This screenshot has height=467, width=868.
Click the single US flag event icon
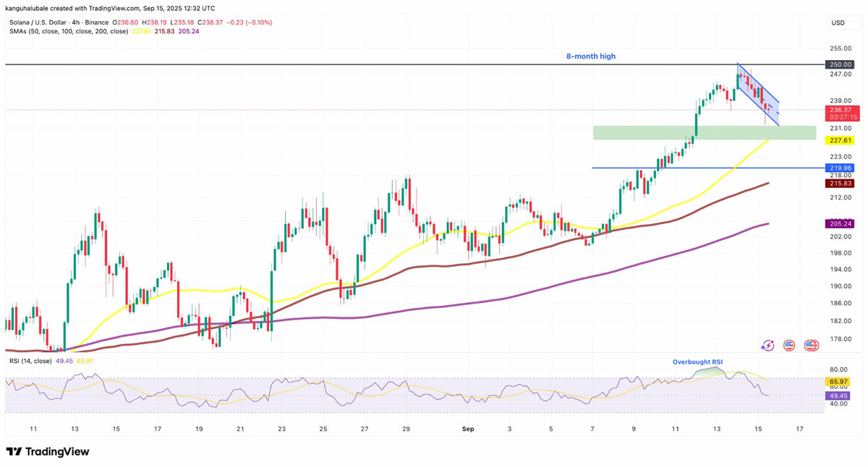pos(789,346)
